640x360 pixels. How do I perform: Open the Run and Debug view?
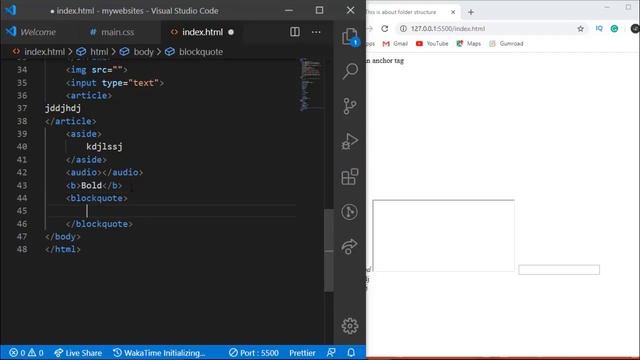[350, 141]
